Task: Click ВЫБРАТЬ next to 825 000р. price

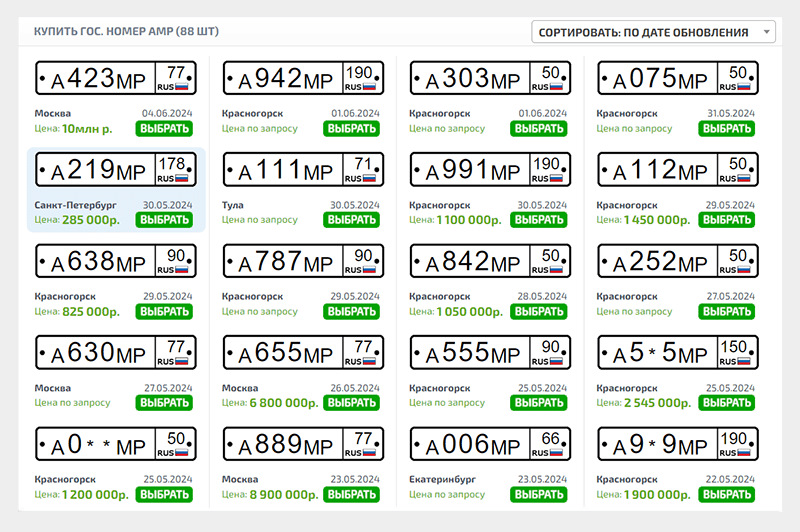Action: [x=164, y=312]
